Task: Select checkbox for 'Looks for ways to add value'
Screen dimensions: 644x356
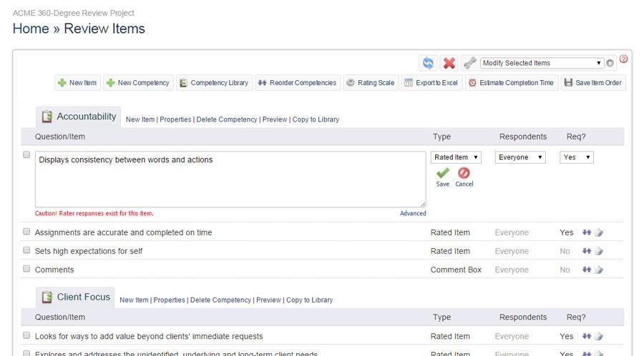Action: click(x=26, y=335)
